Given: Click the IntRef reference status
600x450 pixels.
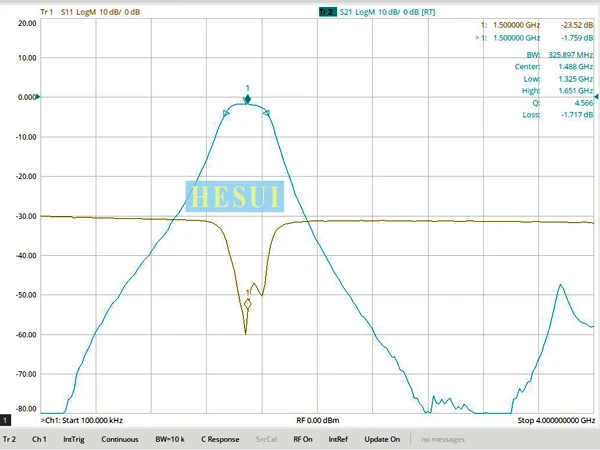Looking at the screenshot, I should [338, 439].
